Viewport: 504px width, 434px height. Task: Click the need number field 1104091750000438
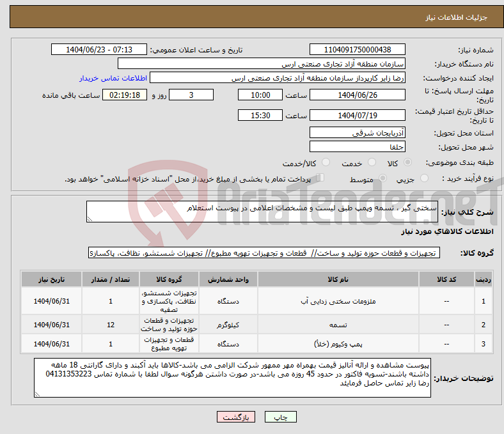coord(358,49)
